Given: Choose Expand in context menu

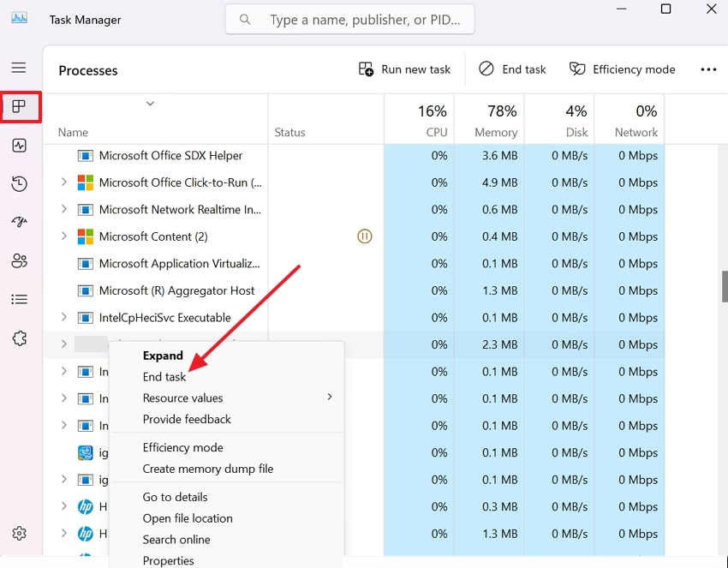Looking at the screenshot, I should (163, 356).
